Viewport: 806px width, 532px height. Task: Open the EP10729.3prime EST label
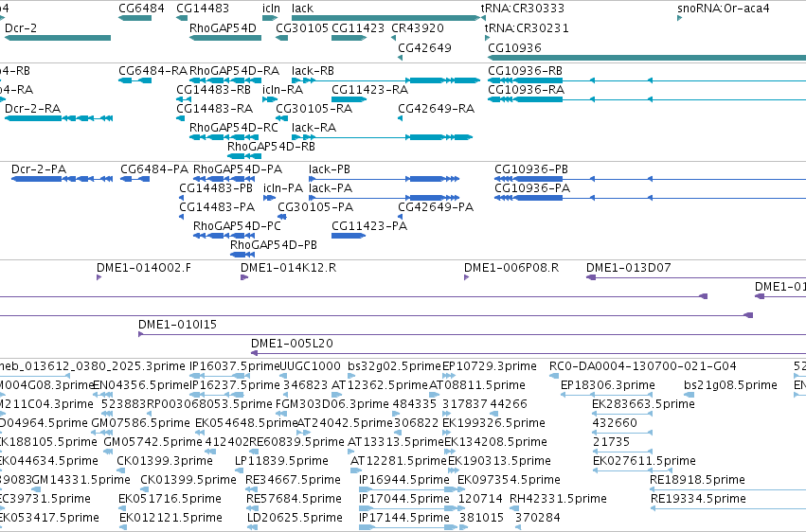click(490, 366)
